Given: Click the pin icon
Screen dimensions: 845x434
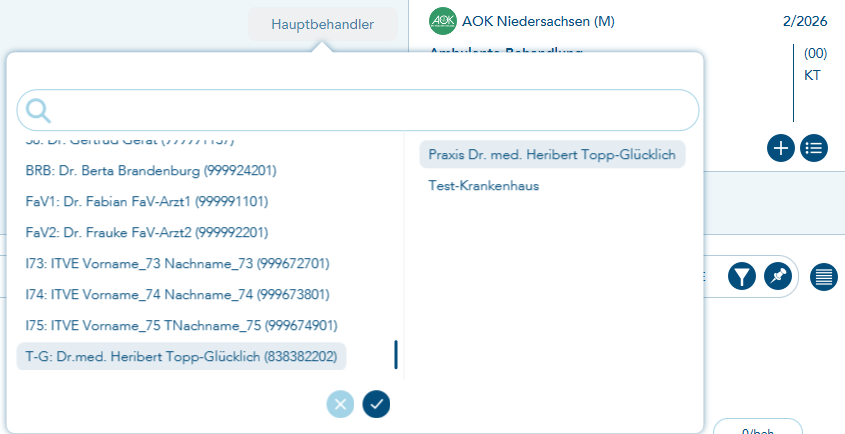Looking at the screenshot, I should pyautogui.click(x=778, y=277).
